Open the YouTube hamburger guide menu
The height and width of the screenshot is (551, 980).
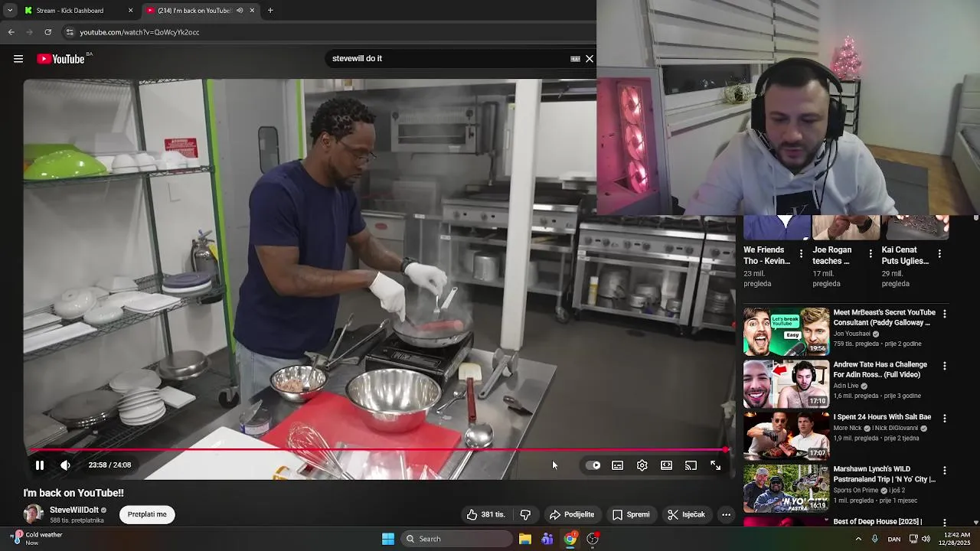pyautogui.click(x=18, y=59)
